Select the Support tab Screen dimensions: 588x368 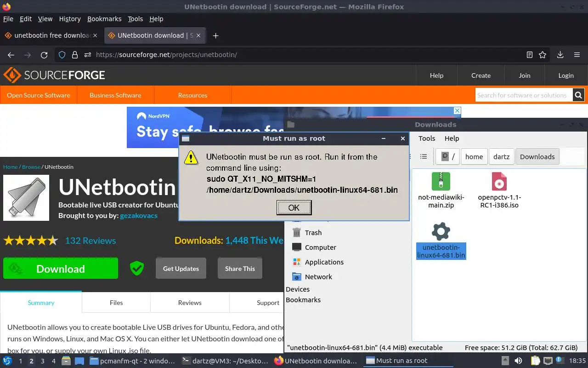pyautogui.click(x=268, y=303)
